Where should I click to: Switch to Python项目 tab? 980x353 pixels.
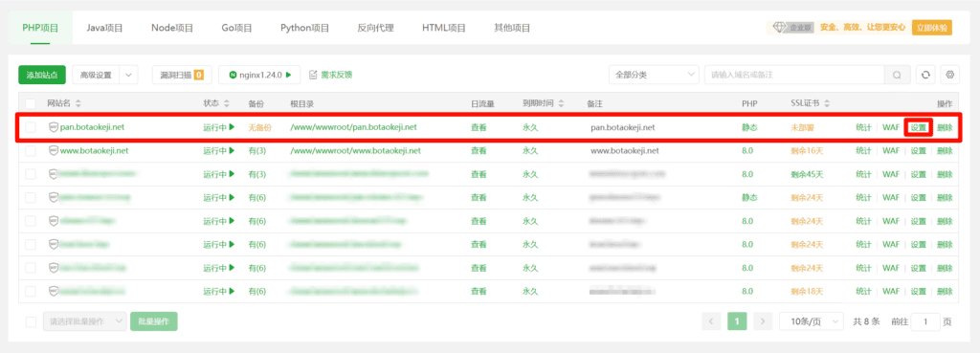(305, 28)
